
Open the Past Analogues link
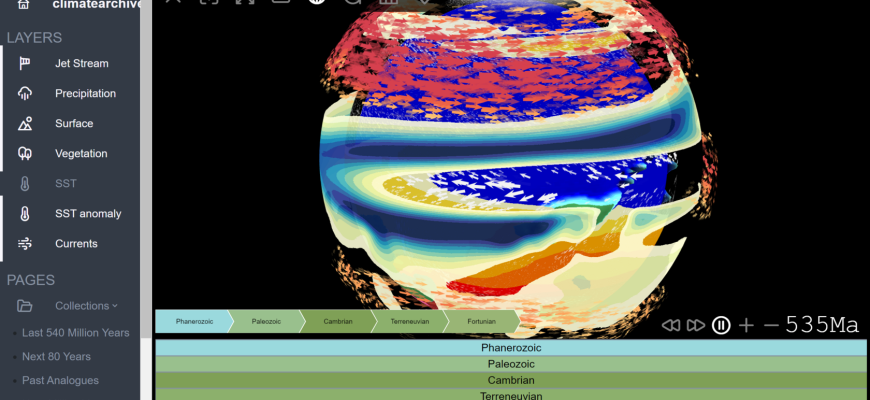60,381
